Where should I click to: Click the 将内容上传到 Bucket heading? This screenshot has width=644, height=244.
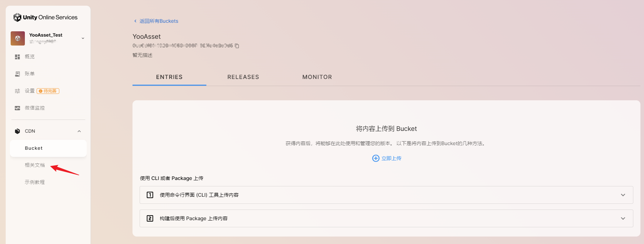386,129
